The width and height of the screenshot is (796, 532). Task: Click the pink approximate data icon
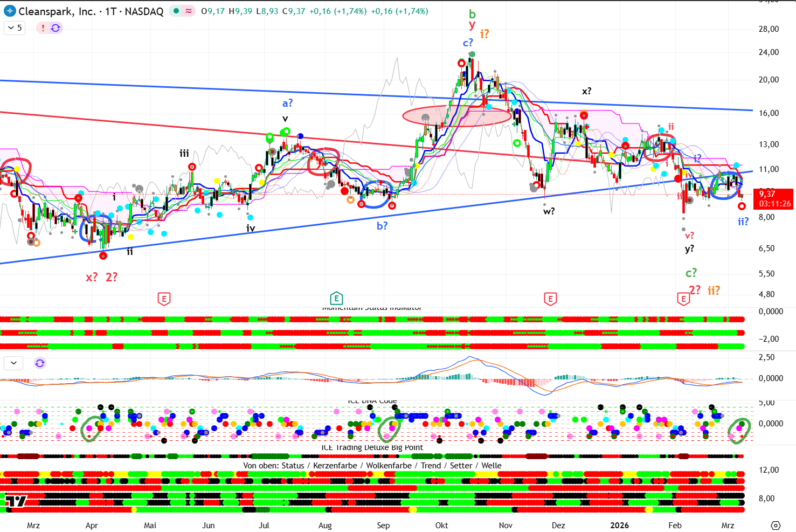click(x=188, y=11)
